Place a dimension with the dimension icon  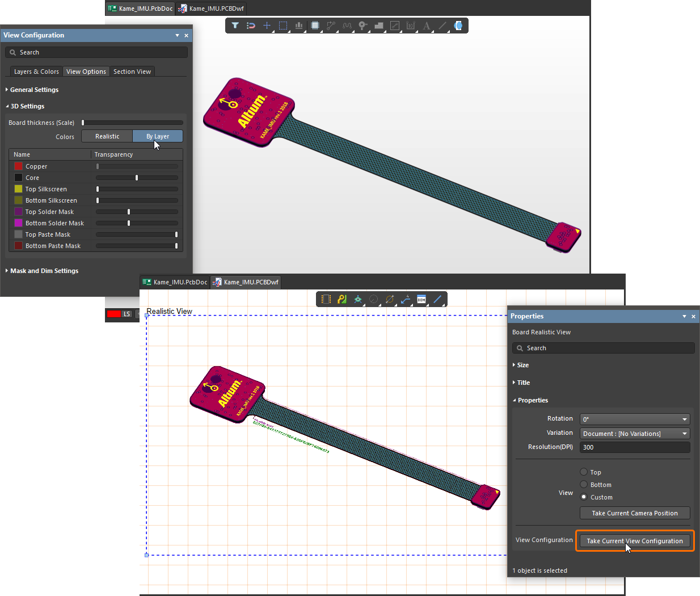pyautogui.click(x=411, y=26)
